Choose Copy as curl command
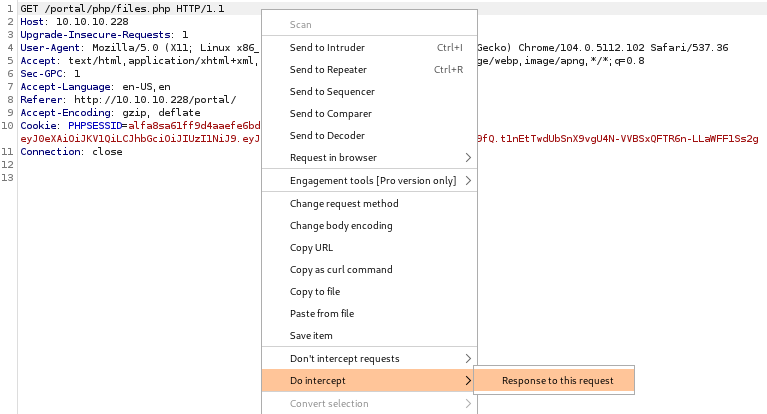This screenshot has height=414, width=767. click(x=341, y=270)
